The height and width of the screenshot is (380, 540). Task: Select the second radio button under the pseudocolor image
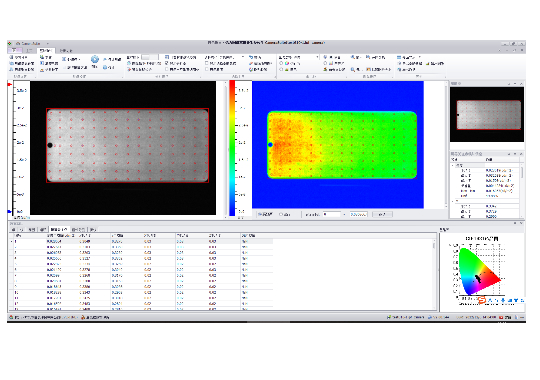point(281,214)
